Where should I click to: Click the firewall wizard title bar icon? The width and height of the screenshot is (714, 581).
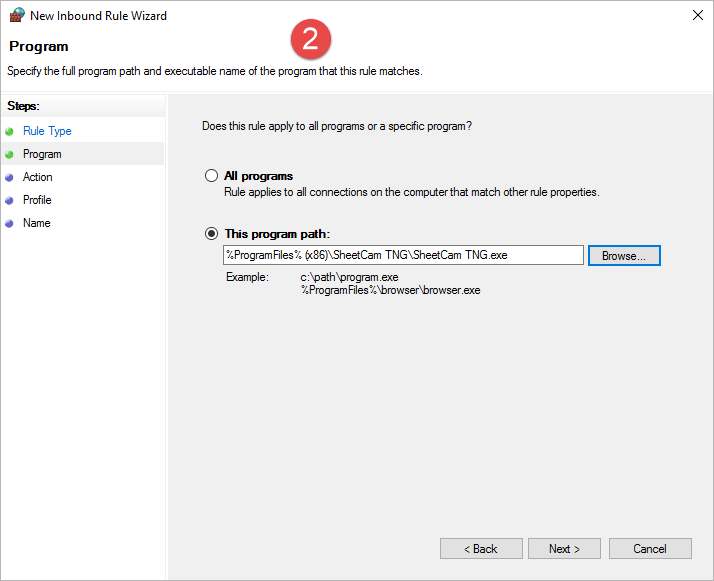click(16, 16)
